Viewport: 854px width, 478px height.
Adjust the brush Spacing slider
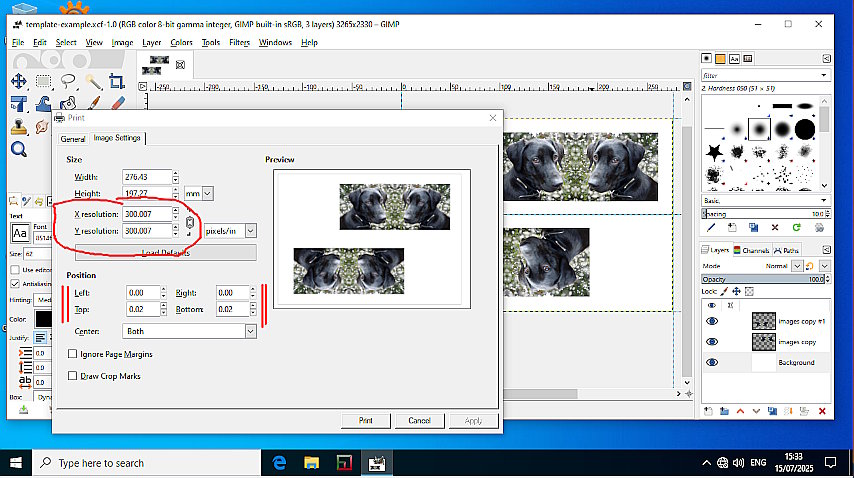coord(765,214)
